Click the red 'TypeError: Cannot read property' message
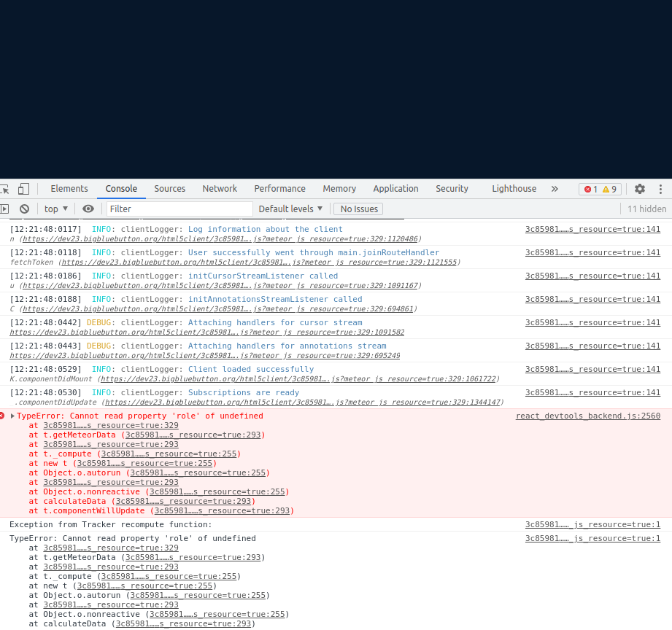Viewport: 672px width, 630px height. pos(139,416)
